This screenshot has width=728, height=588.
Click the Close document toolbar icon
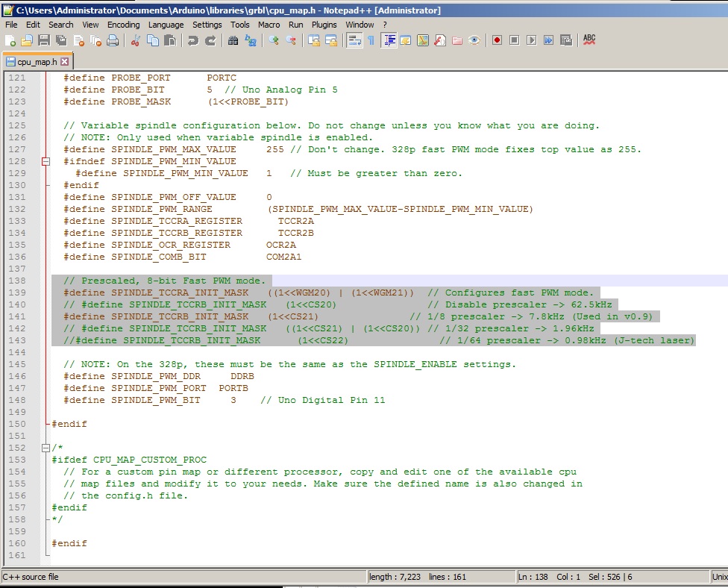[79, 41]
